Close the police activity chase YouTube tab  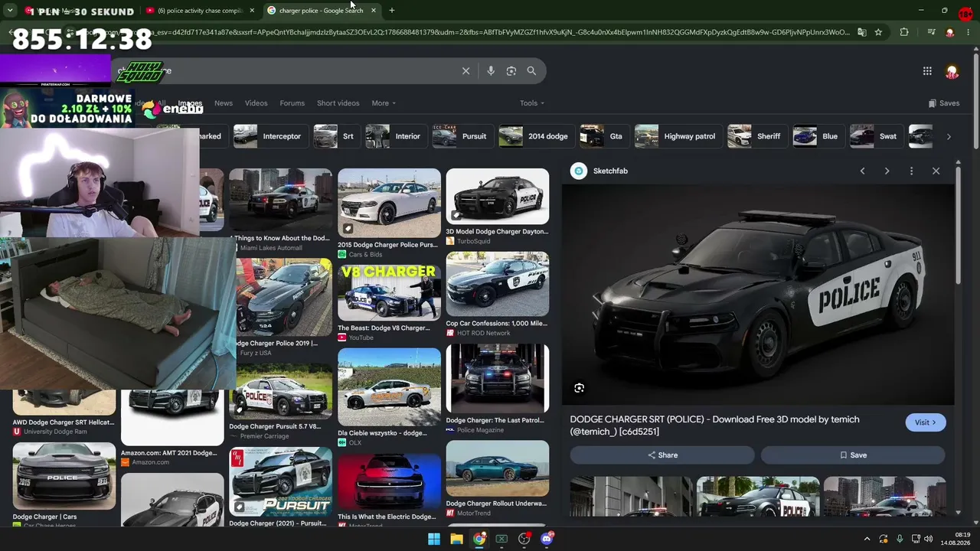click(x=252, y=11)
